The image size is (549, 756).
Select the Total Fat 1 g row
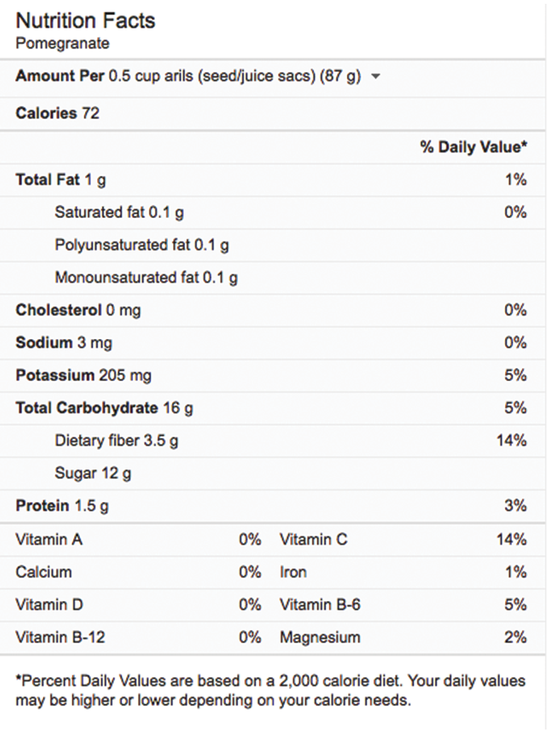[61, 180]
